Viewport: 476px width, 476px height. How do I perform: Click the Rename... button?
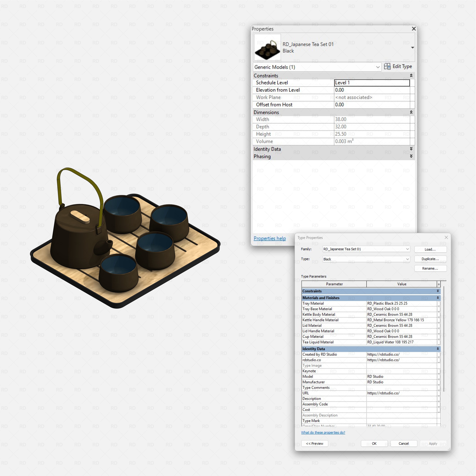(x=430, y=268)
